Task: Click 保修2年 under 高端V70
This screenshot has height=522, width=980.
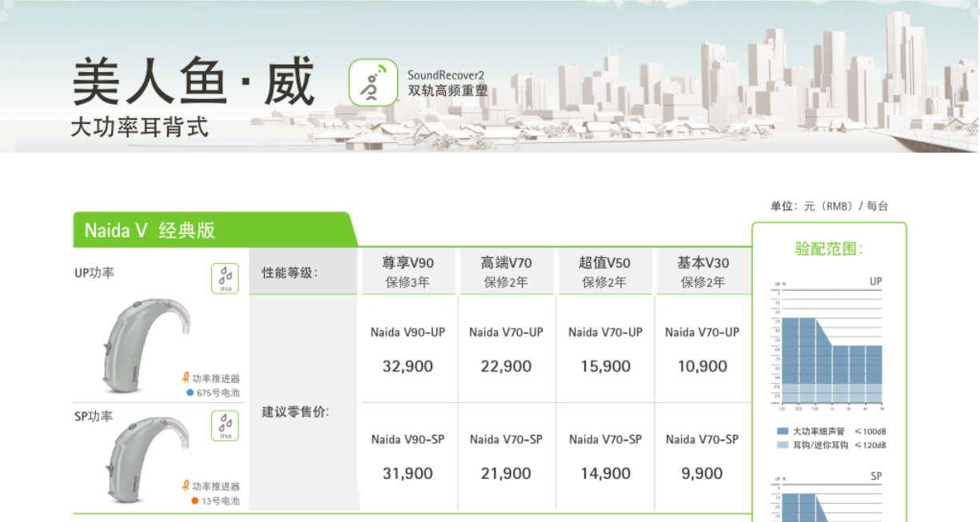Action: coord(506,282)
